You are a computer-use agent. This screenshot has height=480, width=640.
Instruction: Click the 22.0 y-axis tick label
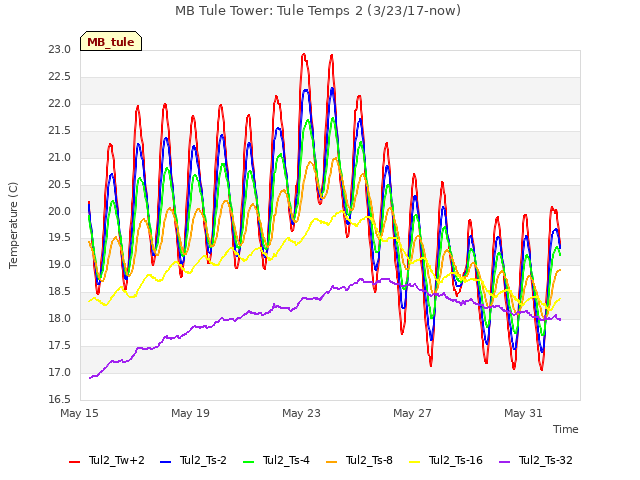60,104
